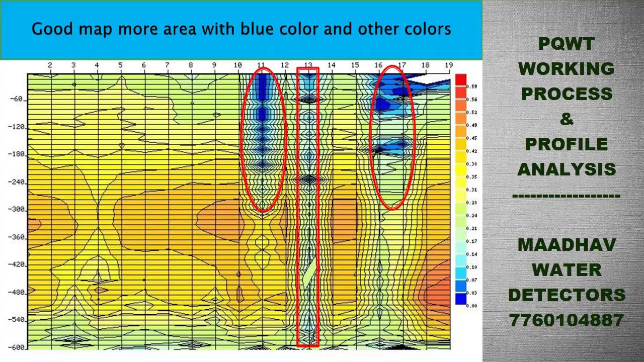The width and height of the screenshot is (644, 362).
Task: Click the 'PROCESS' text in the side panel
Action: pyautogui.click(x=566, y=94)
